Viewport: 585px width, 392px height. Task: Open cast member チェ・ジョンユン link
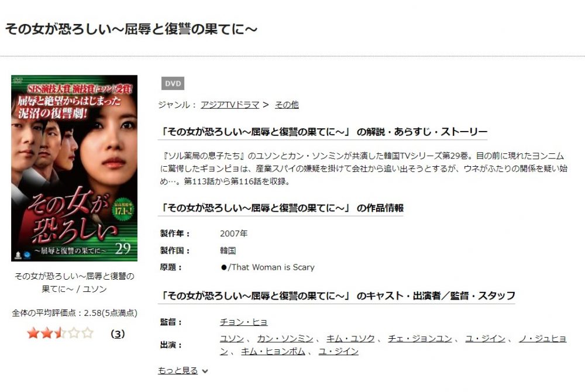(x=419, y=338)
